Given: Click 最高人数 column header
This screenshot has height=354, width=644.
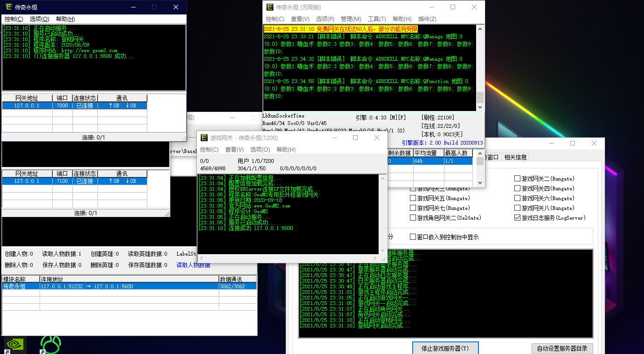Looking at the screenshot, I should coord(459,153).
